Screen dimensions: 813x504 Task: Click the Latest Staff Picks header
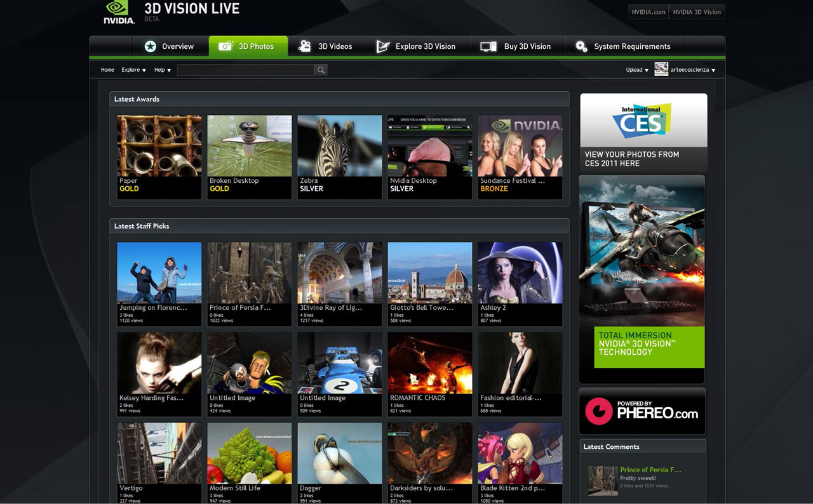tap(339, 226)
